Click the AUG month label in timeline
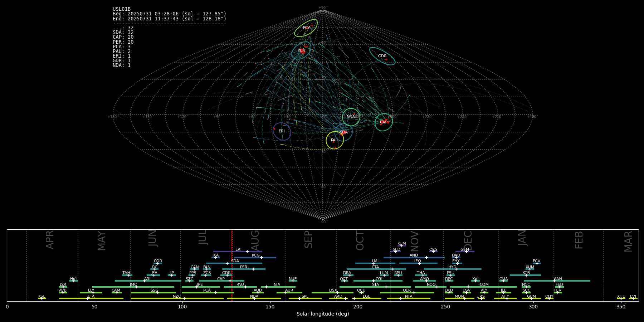The width and height of the screenshot is (644, 322). point(255,241)
